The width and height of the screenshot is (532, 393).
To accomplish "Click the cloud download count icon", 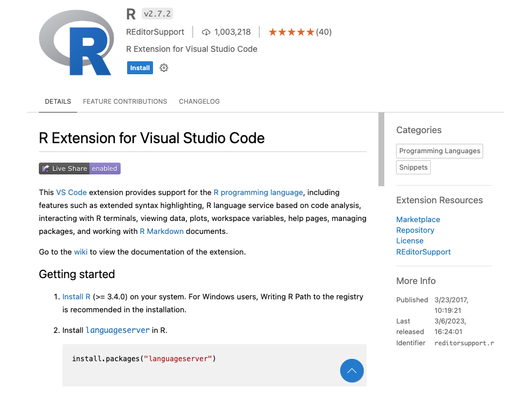I will point(206,32).
